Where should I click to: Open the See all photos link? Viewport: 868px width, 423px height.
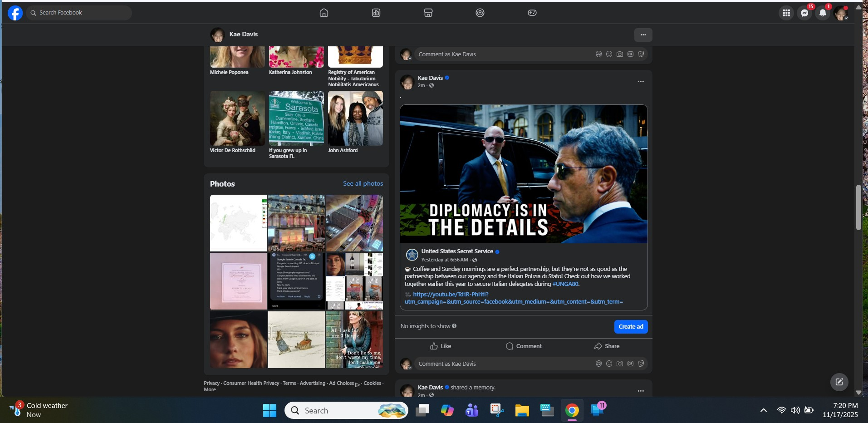(363, 183)
